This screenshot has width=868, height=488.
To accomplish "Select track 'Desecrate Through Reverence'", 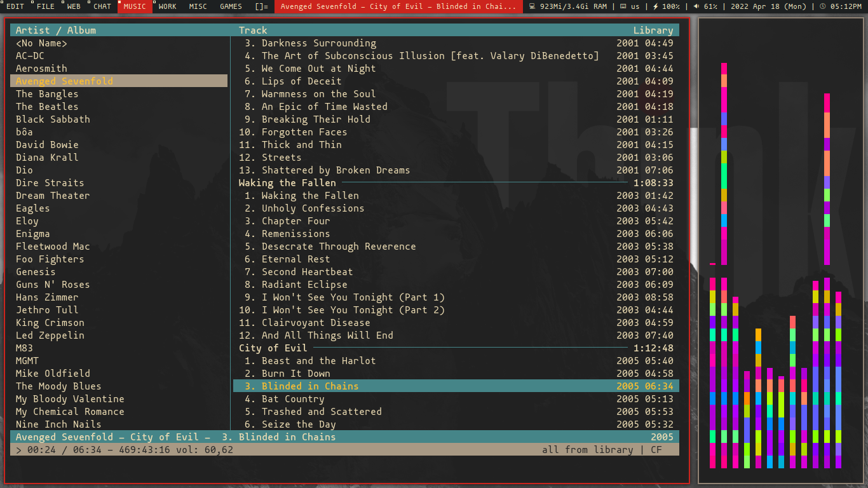I will pyautogui.click(x=456, y=247).
